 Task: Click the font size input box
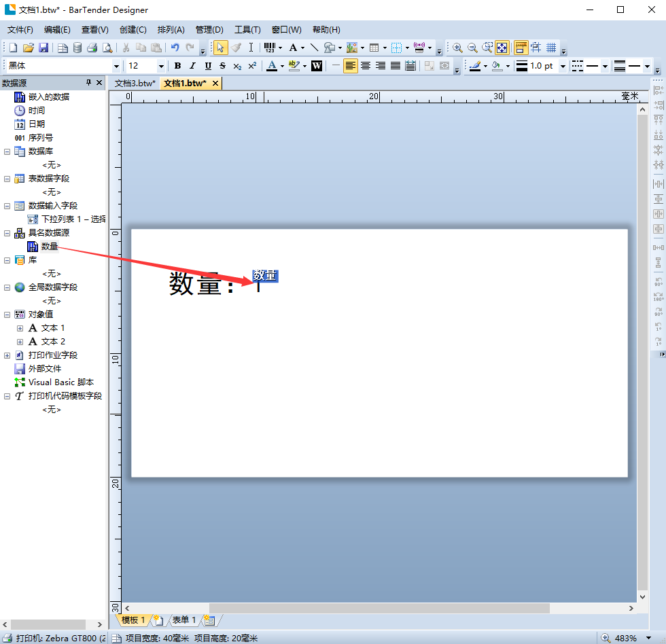pyautogui.click(x=141, y=66)
